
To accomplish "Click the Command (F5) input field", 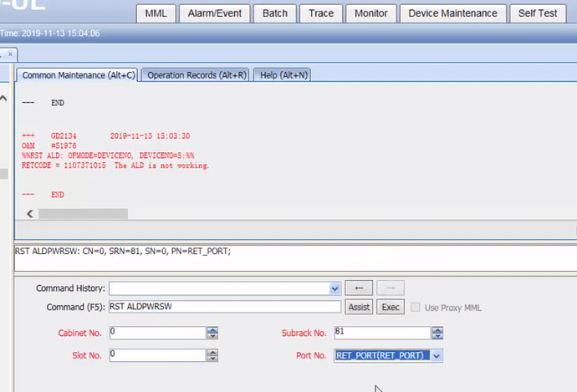I will pos(225,307).
